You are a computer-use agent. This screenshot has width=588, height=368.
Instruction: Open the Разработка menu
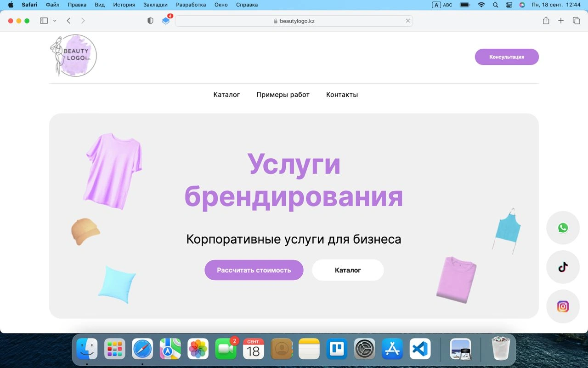(191, 5)
